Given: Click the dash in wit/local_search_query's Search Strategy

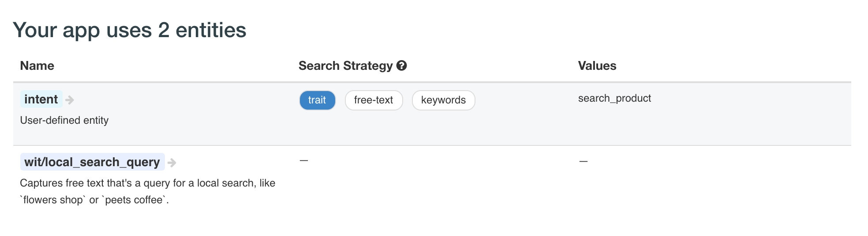Looking at the screenshot, I should (x=303, y=160).
